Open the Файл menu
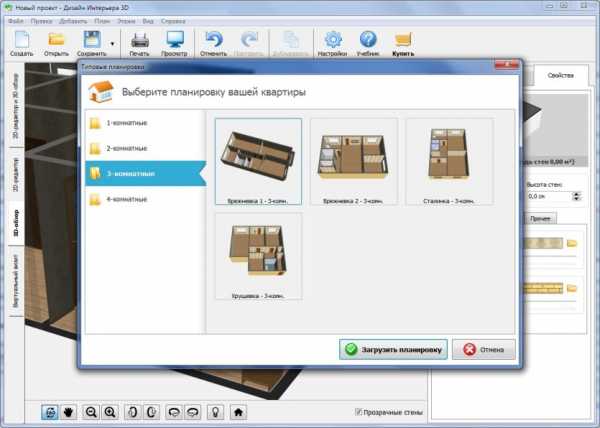Viewport: 600px width, 428px height. 18,19
